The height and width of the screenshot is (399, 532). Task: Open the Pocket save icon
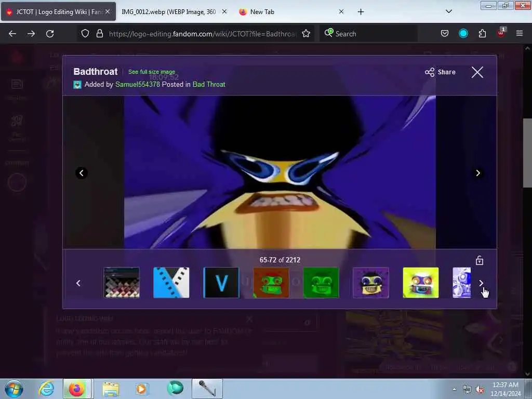445,33
